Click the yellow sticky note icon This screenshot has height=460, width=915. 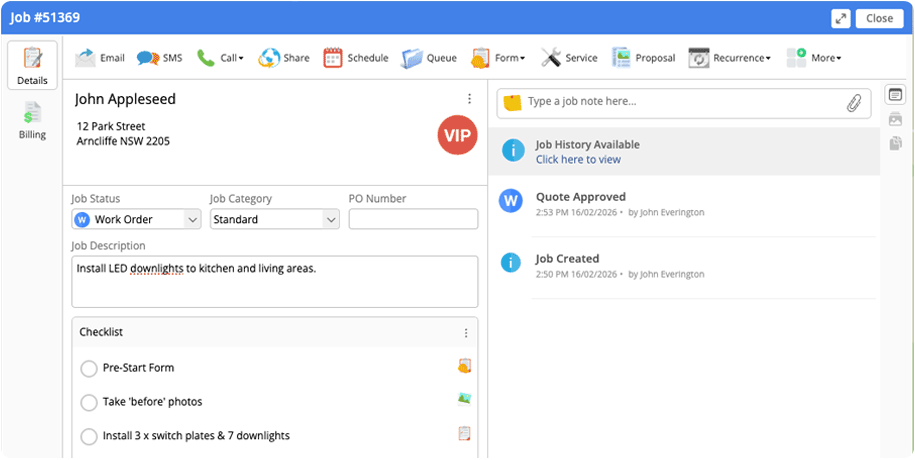512,103
